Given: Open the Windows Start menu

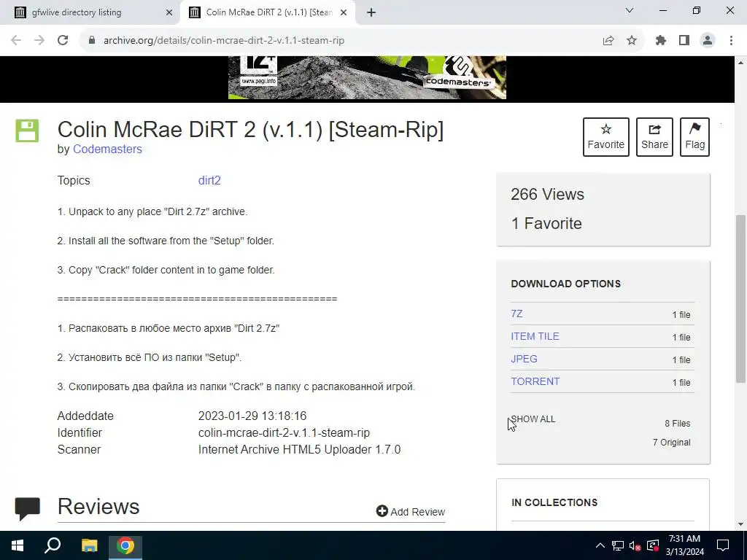Looking at the screenshot, I should (18, 545).
